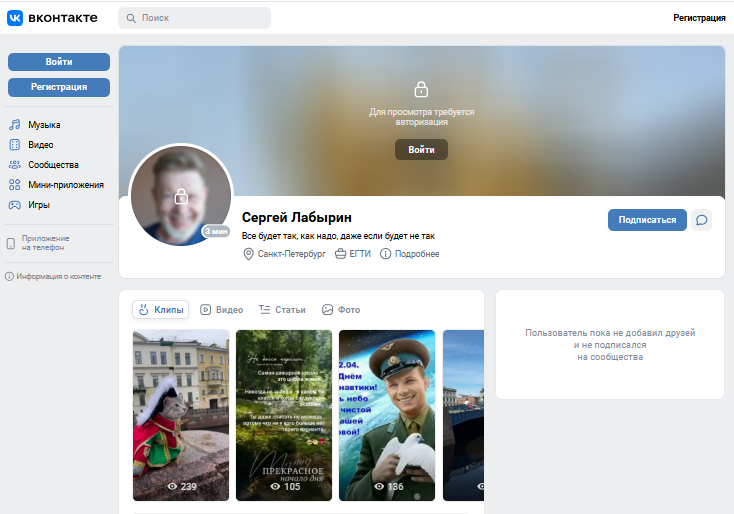Click the lock icon on profile avatar

point(181,196)
